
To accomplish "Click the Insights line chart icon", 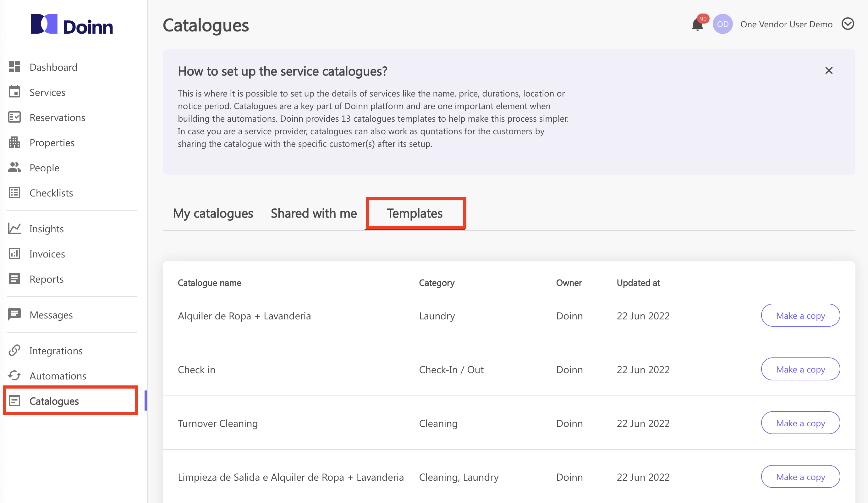I will (x=14, y=229).
